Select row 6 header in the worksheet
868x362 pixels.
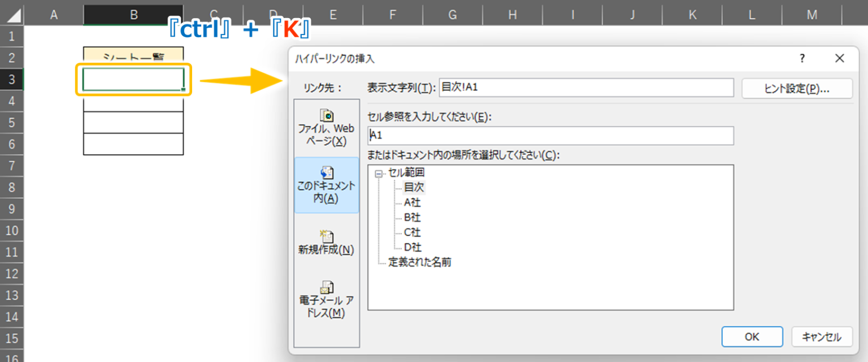point(11,145)
